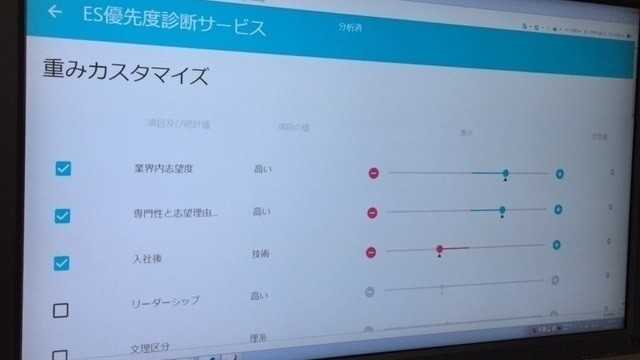Click the 重みカスタマイズ page heading

[x=126, y=73]
